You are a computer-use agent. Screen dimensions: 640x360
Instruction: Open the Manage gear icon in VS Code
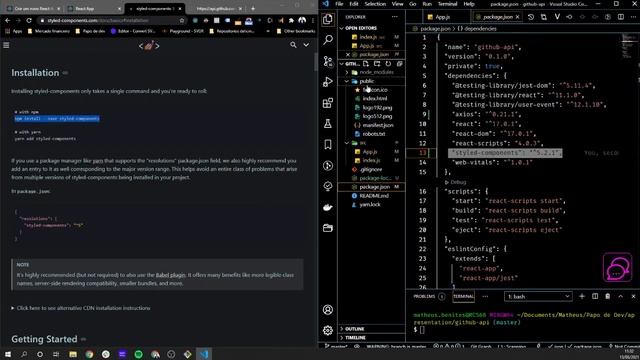pos(328,330)
